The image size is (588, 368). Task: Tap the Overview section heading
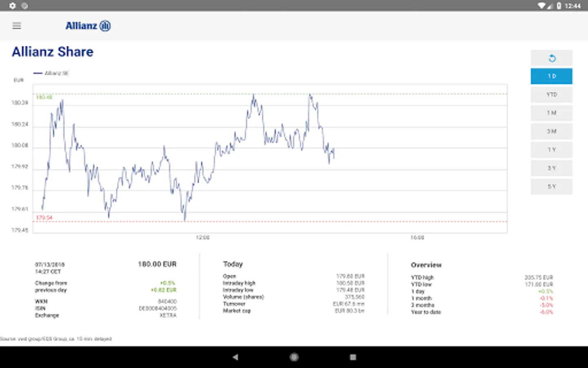(426, 265)
